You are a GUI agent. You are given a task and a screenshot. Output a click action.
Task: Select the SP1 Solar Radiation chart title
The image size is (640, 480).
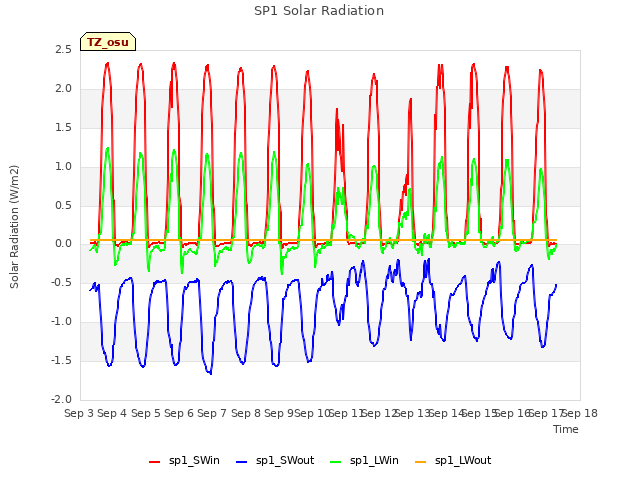coord(319,11)
